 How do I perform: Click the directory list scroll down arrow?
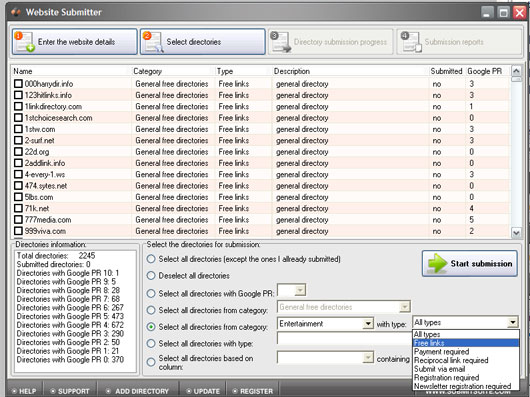516,232
